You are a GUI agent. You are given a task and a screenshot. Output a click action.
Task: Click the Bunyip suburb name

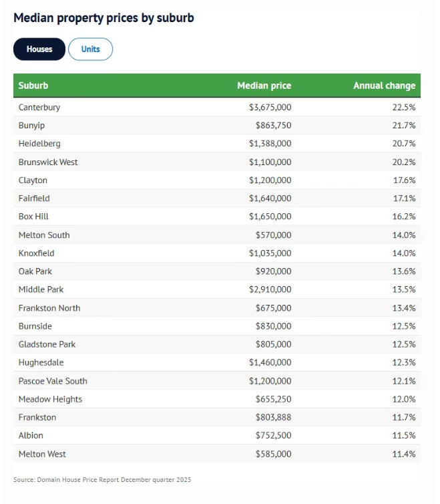[x=31, y=125]
